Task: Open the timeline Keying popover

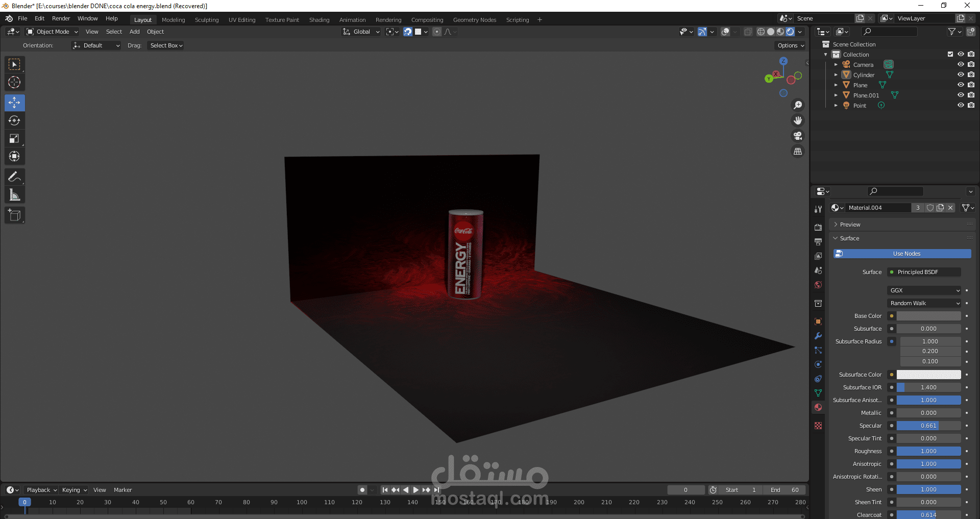Action: [x=75, y=490]
